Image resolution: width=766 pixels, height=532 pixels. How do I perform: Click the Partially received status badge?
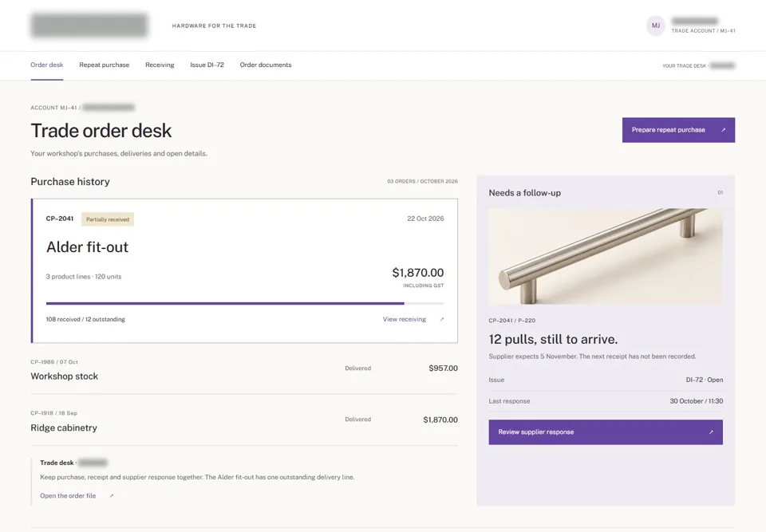(x=108, y=219)
